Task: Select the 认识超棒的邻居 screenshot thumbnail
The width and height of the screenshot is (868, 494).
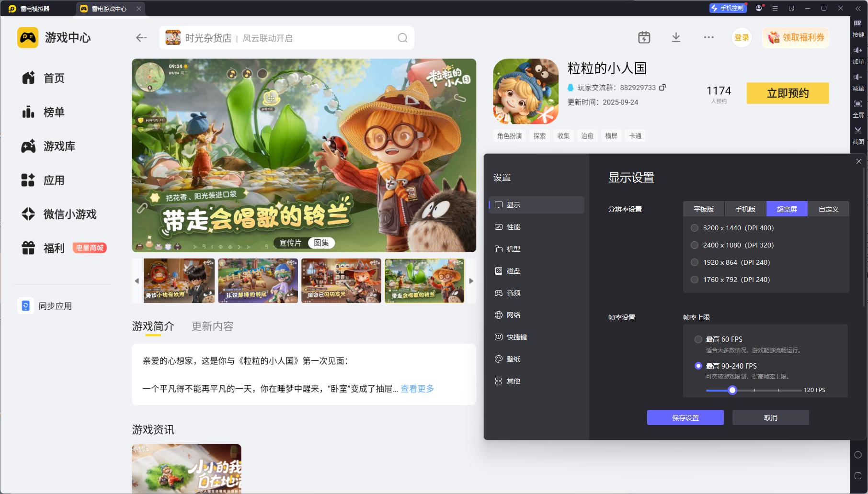Action: pos(258,281)
